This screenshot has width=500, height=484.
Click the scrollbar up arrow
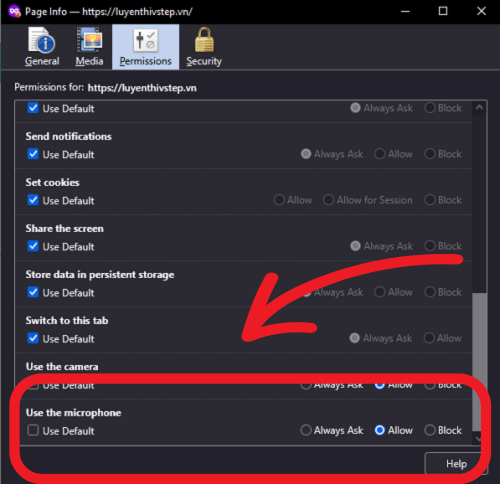[479, 107]
